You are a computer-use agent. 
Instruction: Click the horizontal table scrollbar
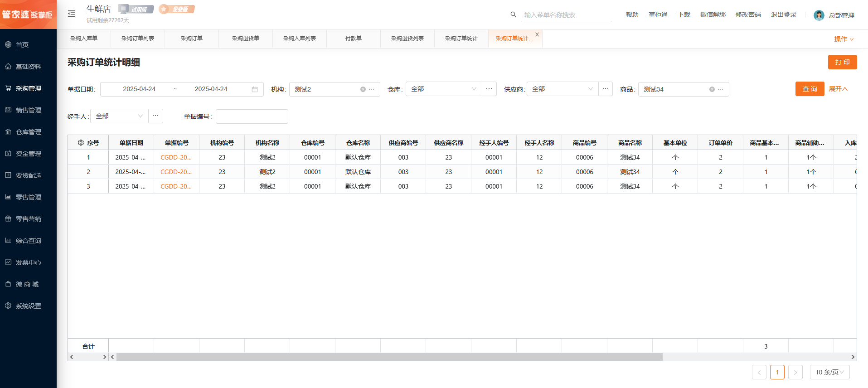(x=390, y=357)
